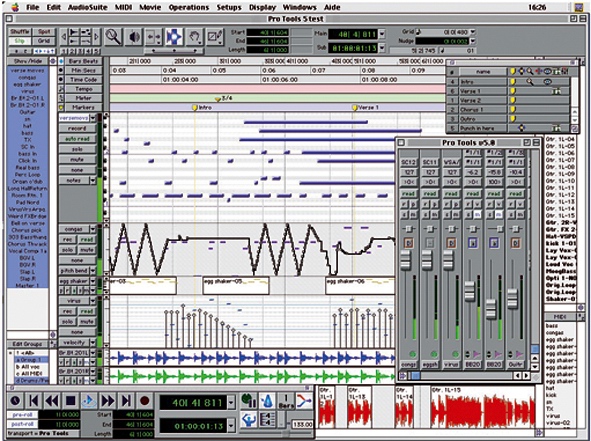Screen dimensions: 591x441
Task: Toggle post-roll in transport
Action: [x=22, y=424]
